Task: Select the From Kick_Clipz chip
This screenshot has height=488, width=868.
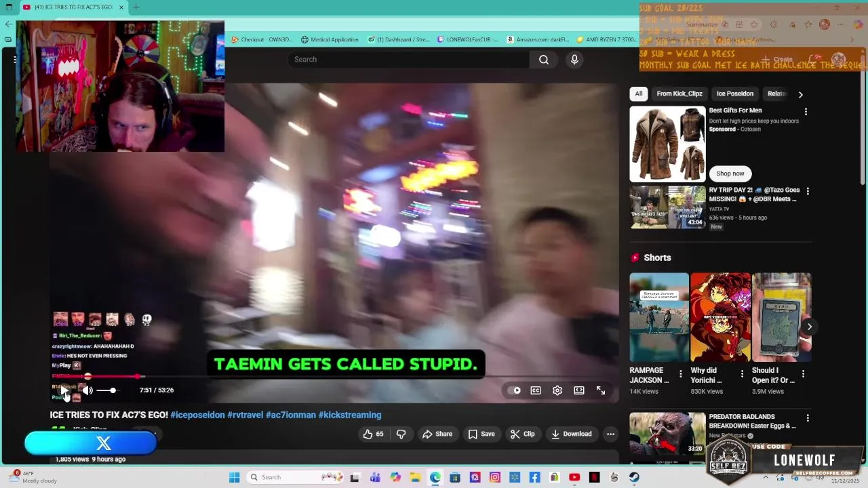Action: point(679,94)
